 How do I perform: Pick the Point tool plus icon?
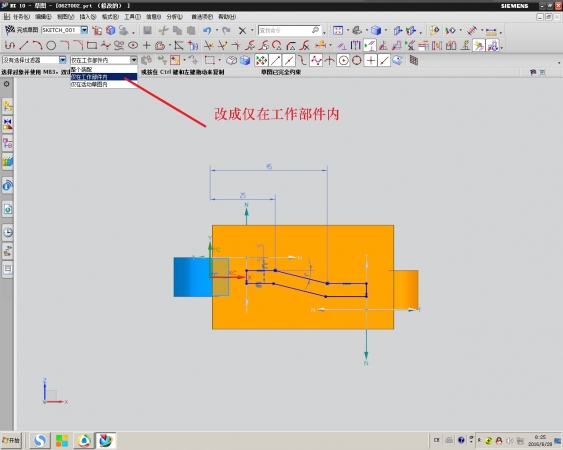tap(146, 45)
